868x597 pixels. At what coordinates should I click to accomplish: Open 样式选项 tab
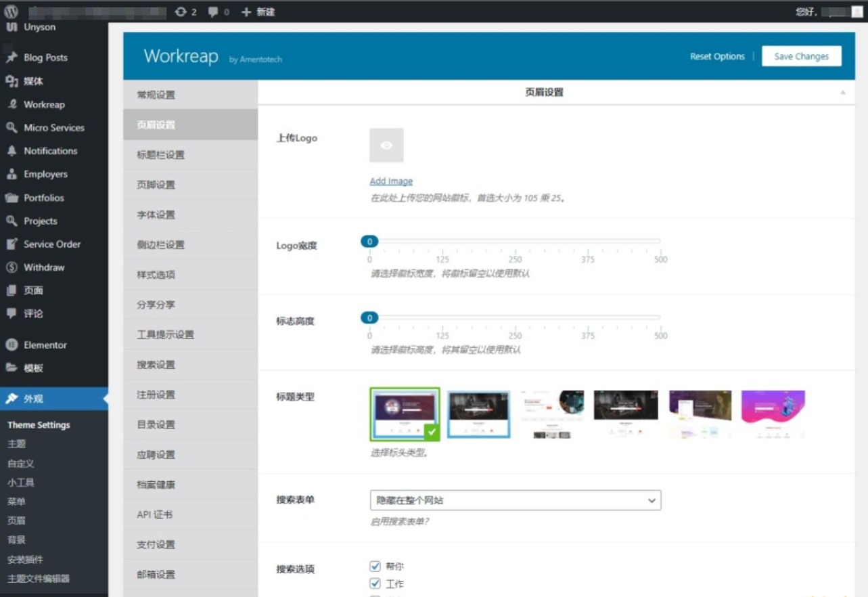click(x=190, y=275)
